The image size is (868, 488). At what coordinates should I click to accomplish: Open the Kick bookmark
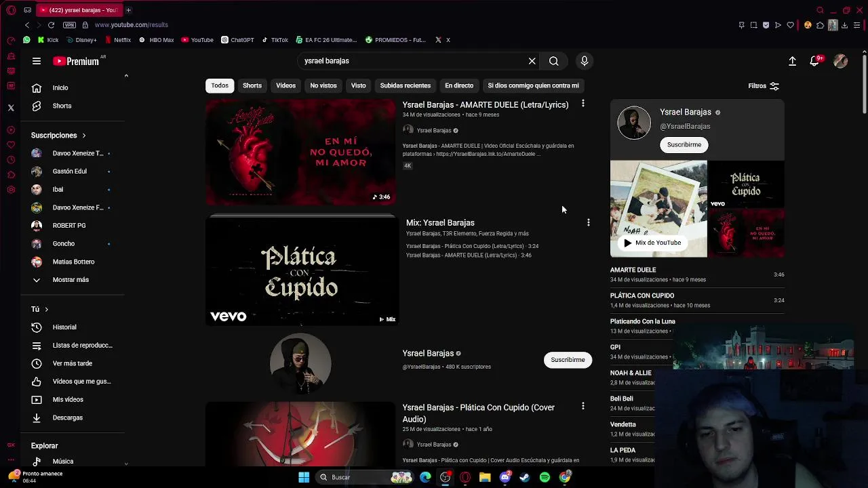(x=48, y=40)
